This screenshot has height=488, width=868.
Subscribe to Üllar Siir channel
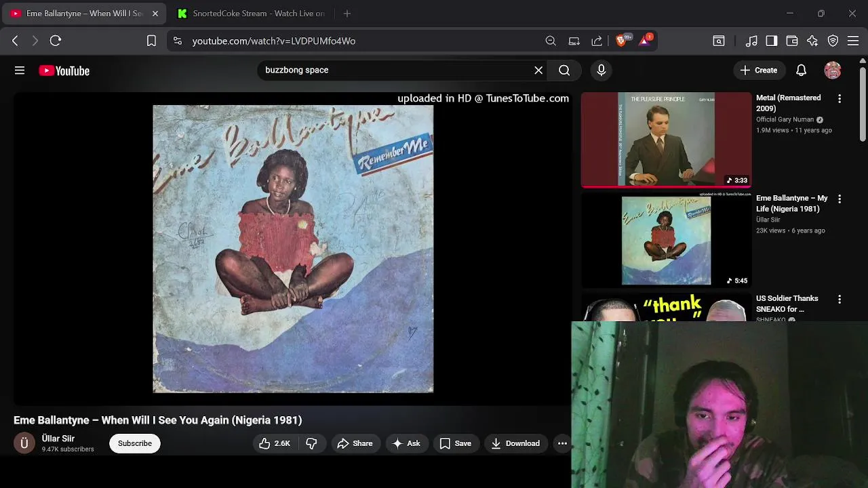pos(135,443)
